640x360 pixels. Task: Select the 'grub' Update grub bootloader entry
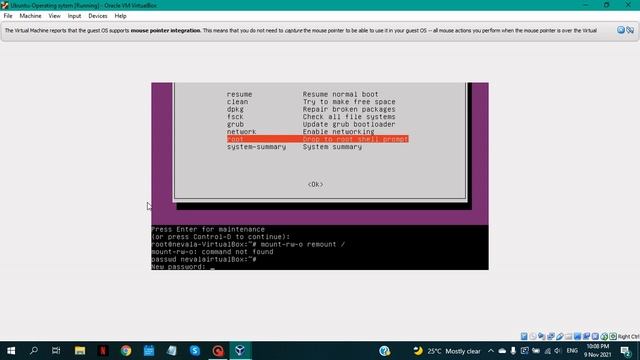311,124
